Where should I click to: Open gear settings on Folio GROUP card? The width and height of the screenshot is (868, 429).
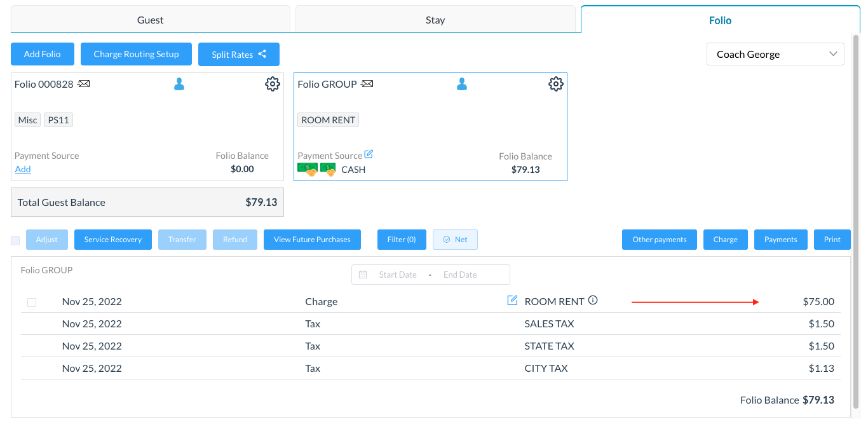(555, 84)
